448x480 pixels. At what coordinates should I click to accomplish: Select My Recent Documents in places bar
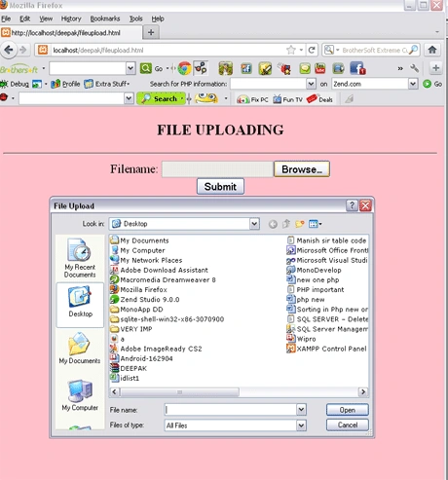coord(80,258)
